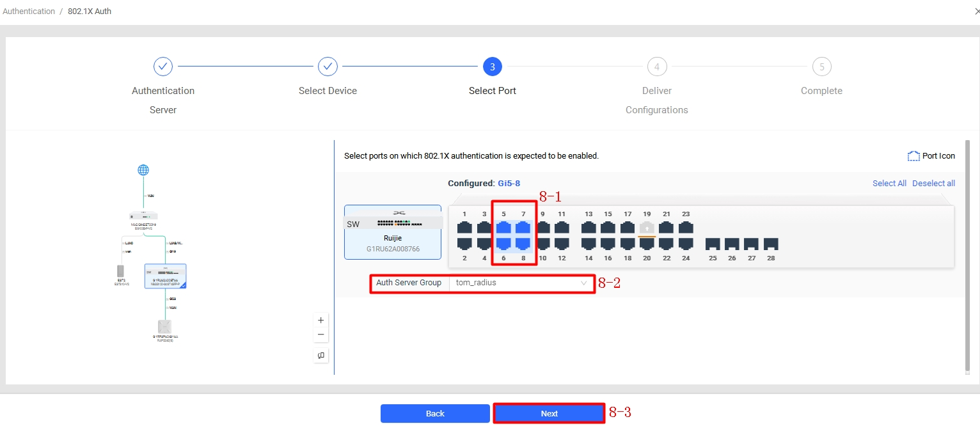This screenshot has width=980, height=426.
Task: Go to Select Device step
Action: [328, 67]
